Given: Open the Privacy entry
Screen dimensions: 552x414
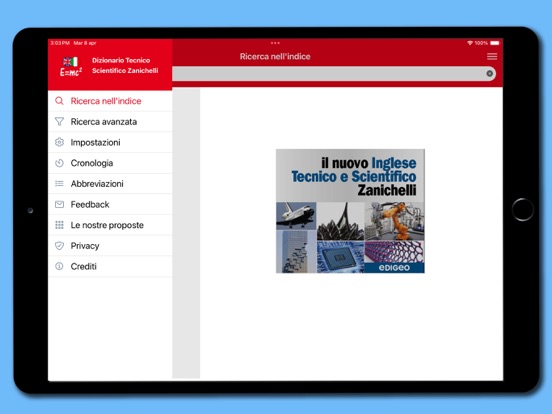Looking at the screenshot, I should (x=110, y=246).
